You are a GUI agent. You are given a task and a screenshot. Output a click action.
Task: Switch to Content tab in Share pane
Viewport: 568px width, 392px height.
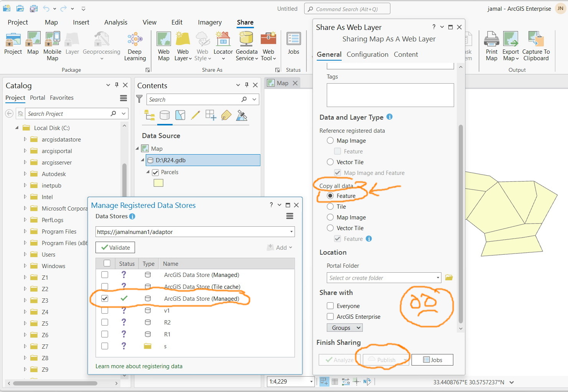click(406, 54)
